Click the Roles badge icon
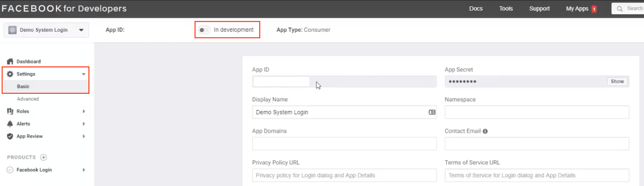This screenshot has height=186, width=644. coord(10,111)
